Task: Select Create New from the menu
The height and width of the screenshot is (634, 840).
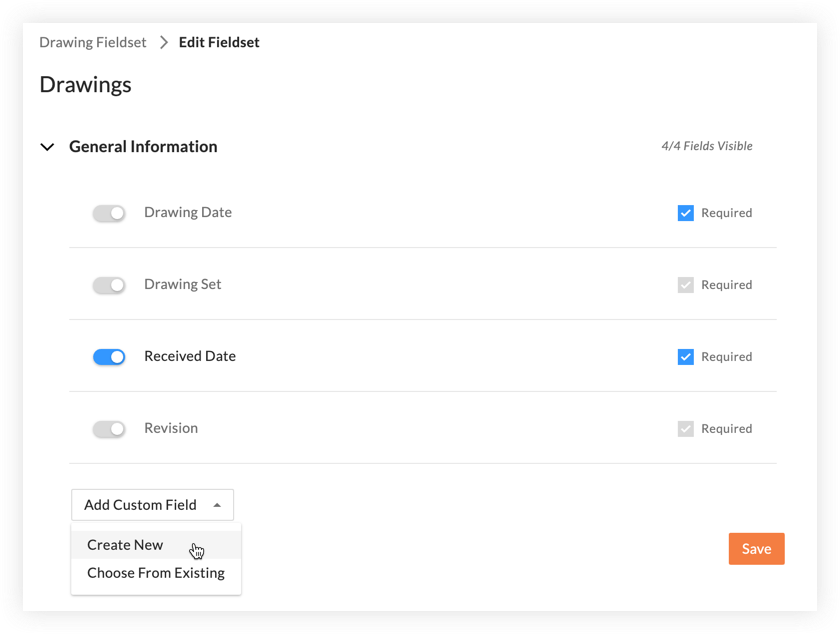Action: click(125, 545)
